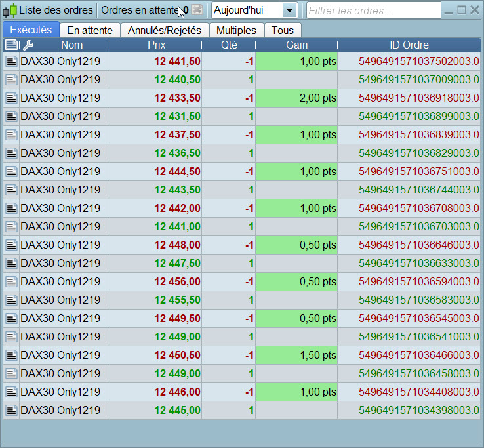Switch to the En attente tab
The width and height of the screenshot is (484, 448).
point(90,30)
